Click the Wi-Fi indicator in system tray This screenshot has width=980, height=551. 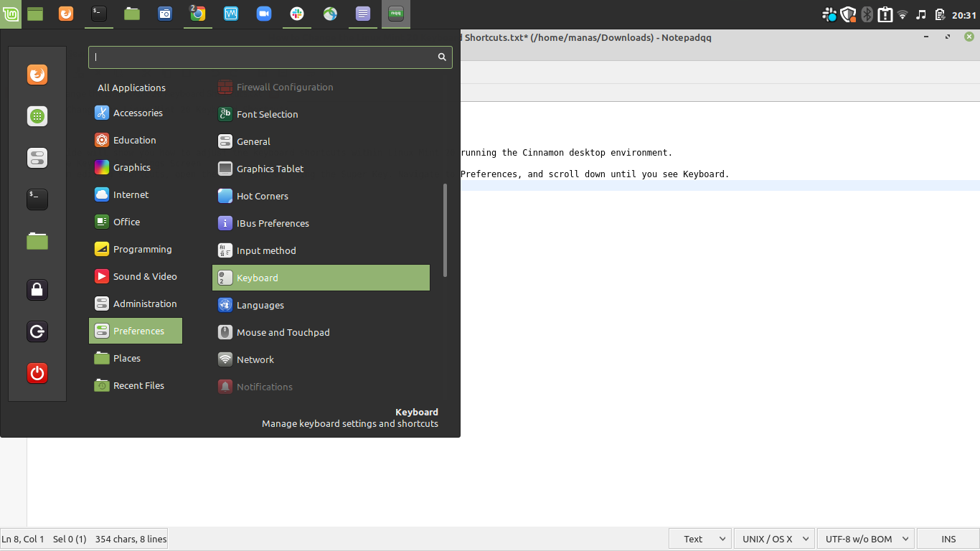(902, 14)
